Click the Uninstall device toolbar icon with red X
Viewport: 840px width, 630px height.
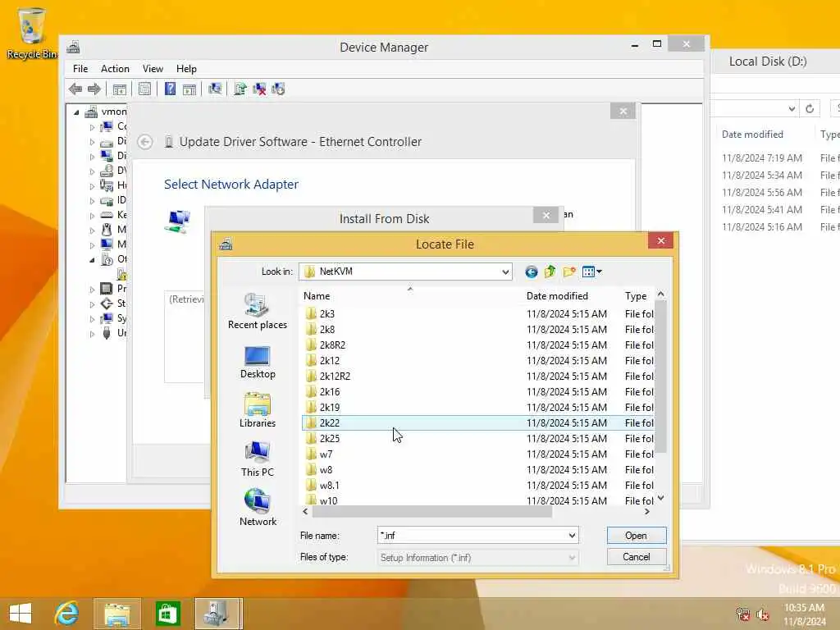point(259,89)
